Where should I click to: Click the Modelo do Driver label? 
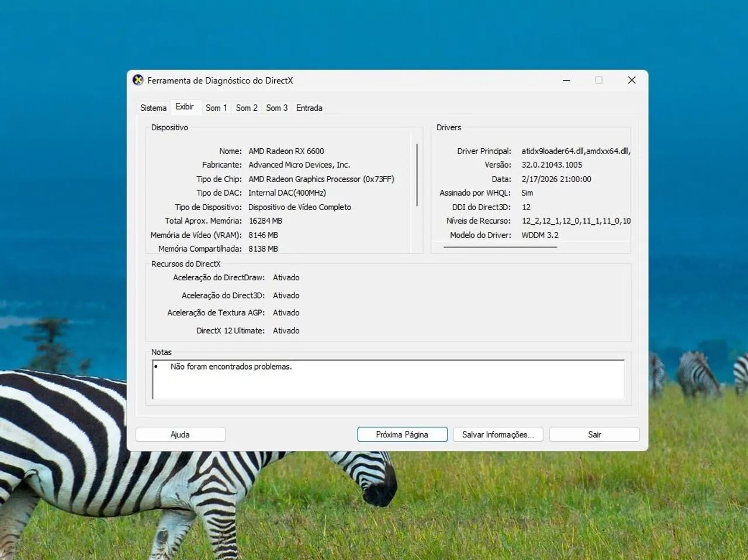(480, 235)
